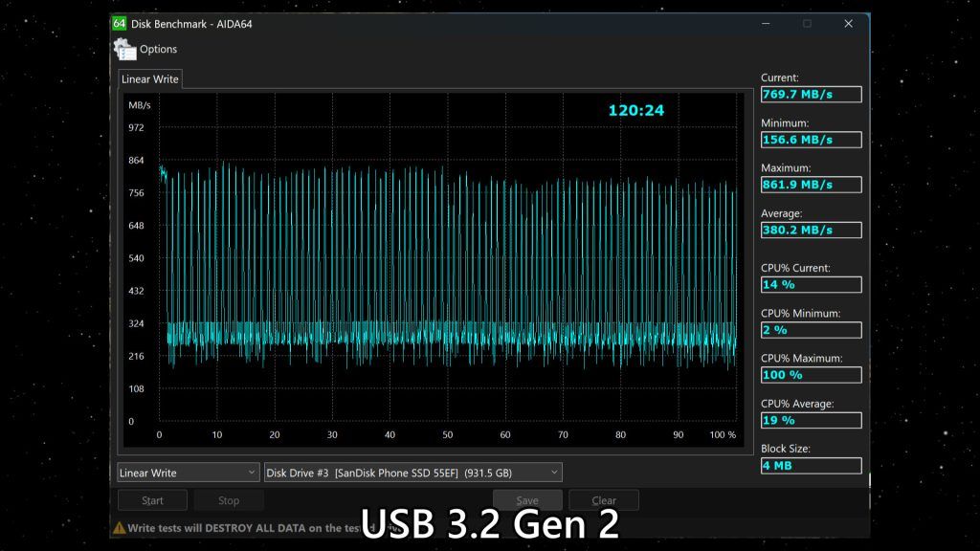Select the Linear Write tab
The image size is (980, 551).
[x=150, y=79]
